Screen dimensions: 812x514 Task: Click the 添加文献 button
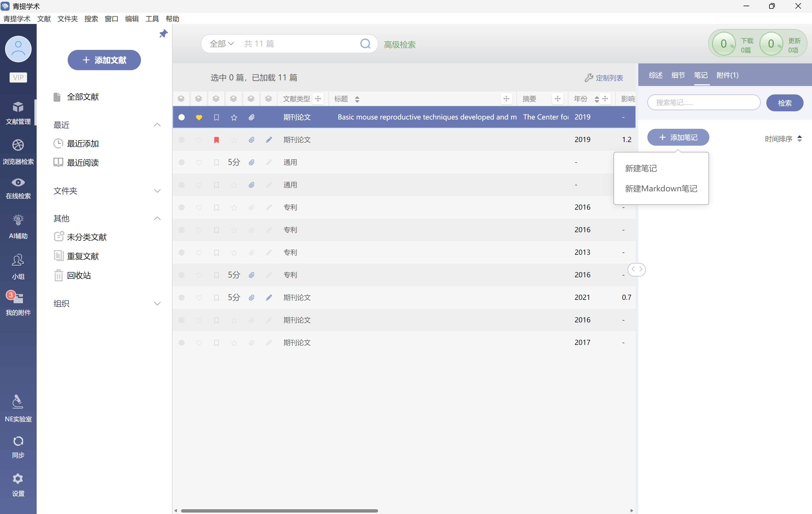tap(104, 60)
